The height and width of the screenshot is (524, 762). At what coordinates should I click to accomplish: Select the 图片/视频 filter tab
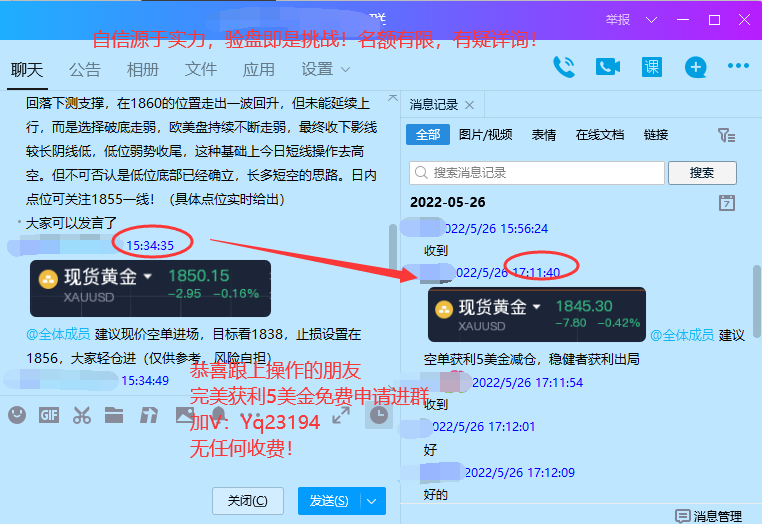click(x=485, y=135)
